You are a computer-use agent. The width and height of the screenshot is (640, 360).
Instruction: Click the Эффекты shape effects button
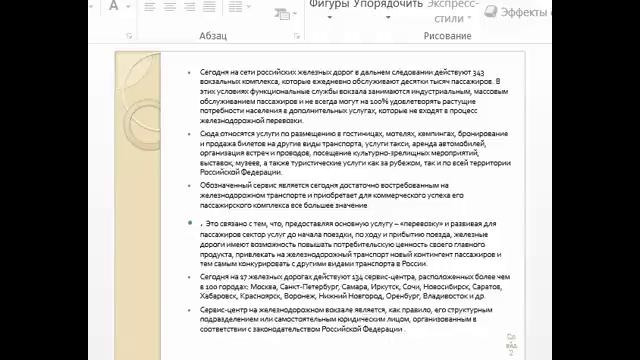pyautogui.click(x=517, y=12)
